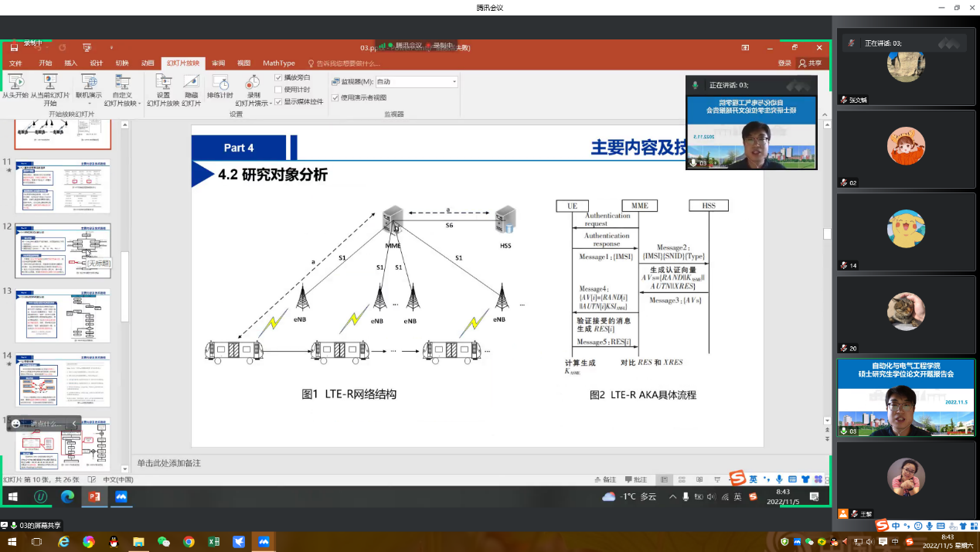
Task: Click Excel icon in outer taskbar
Action: tap(214, 542)
